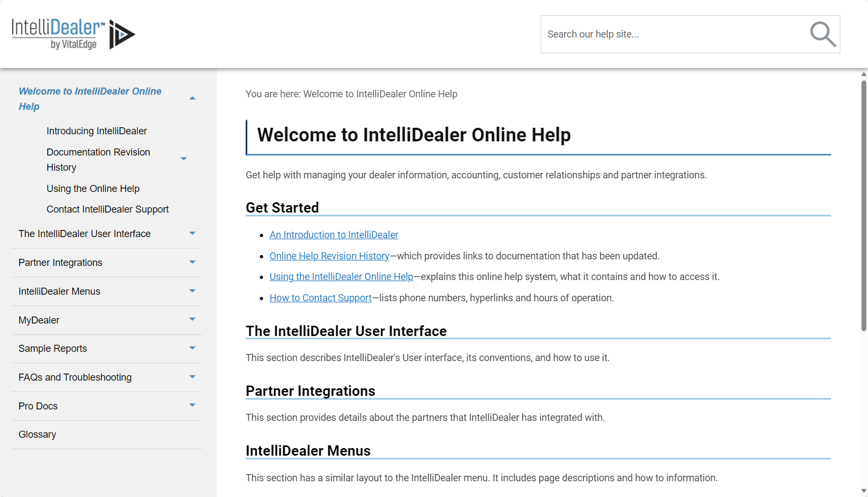868x497 pixels.
Task: Click the IntelliDealer by VitalEdge logo
Action: tap(73, 34)
